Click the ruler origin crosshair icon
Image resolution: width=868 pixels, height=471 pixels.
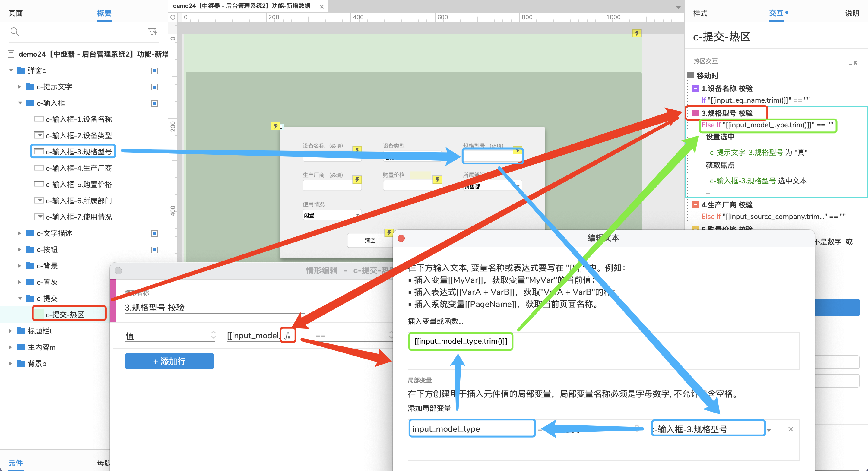coord(173,17)
